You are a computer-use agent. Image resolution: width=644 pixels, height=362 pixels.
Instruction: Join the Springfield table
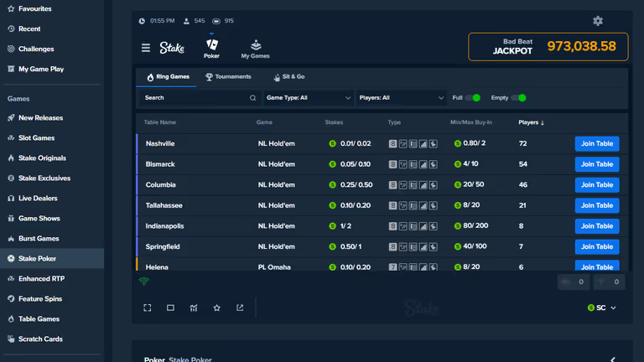[x=597, y=246]
